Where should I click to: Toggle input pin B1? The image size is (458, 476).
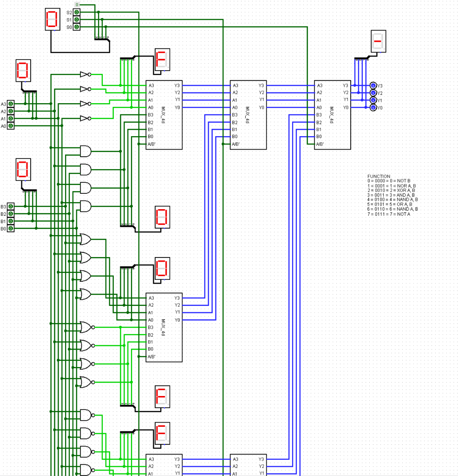(11, 221)
